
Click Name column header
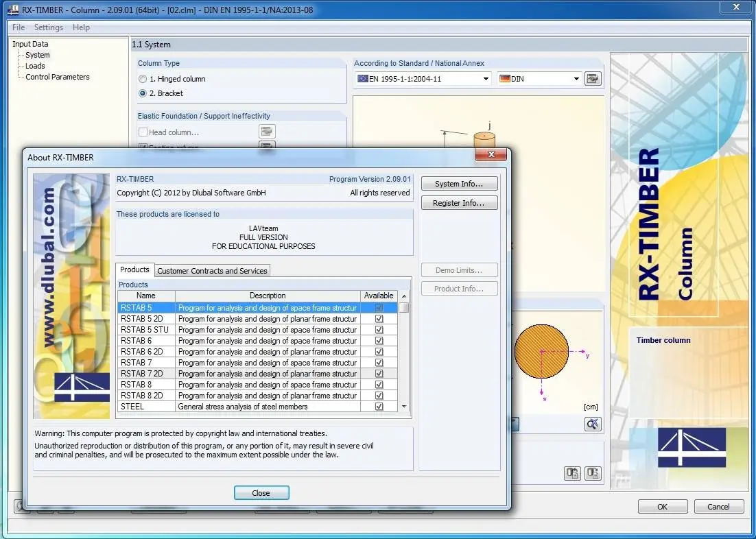pos(146,296)
